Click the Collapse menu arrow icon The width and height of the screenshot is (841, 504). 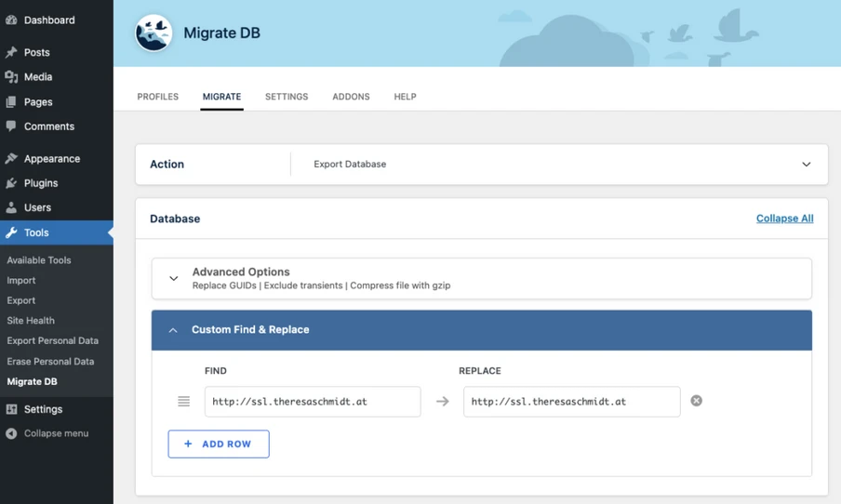(11, 433)
